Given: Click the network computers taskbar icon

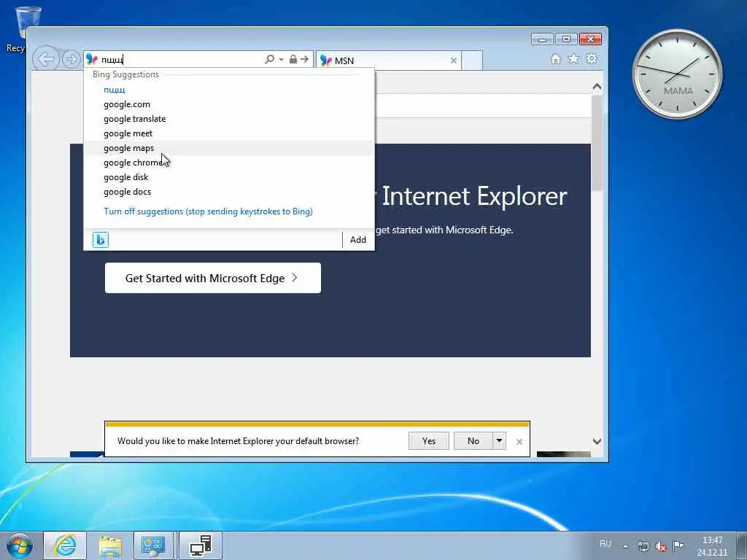Looking at the screenshot, I should click(x=201, y=545).
